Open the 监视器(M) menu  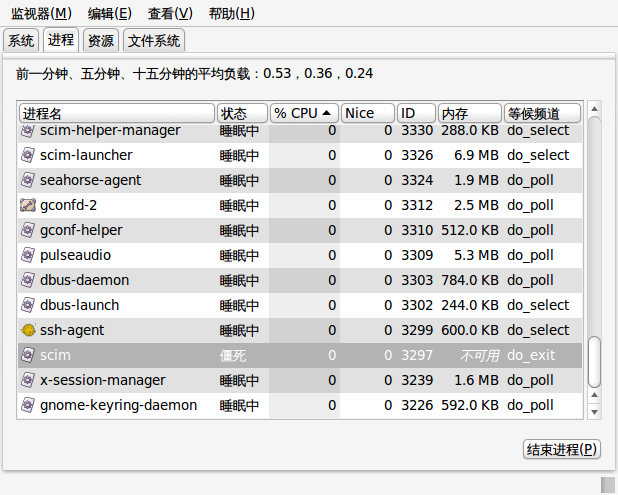pyautogui.click(x=41, y=14)
